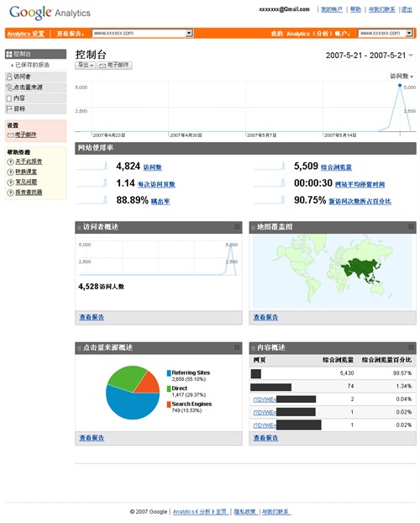The width and height of the screenshot is (420, 523).
Task: Expand the 导出 export dropdown
Action: tap(86, 65)
